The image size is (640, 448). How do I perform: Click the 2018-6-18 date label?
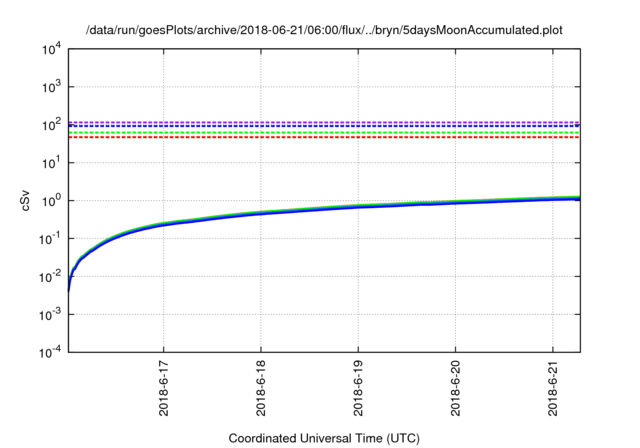tap(261, 388)
